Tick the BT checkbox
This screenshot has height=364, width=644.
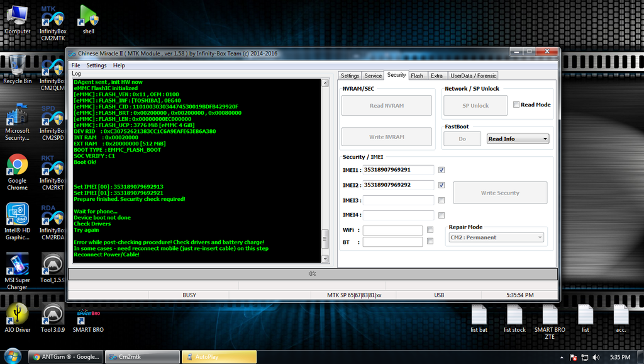point(430,241)
